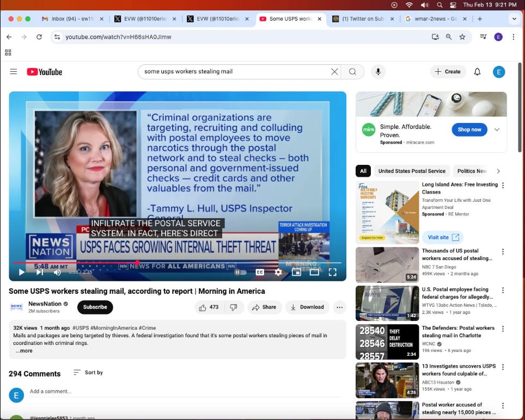Switch to Gmail Inbox tab
Screen dimensions: 525x420
72,18
